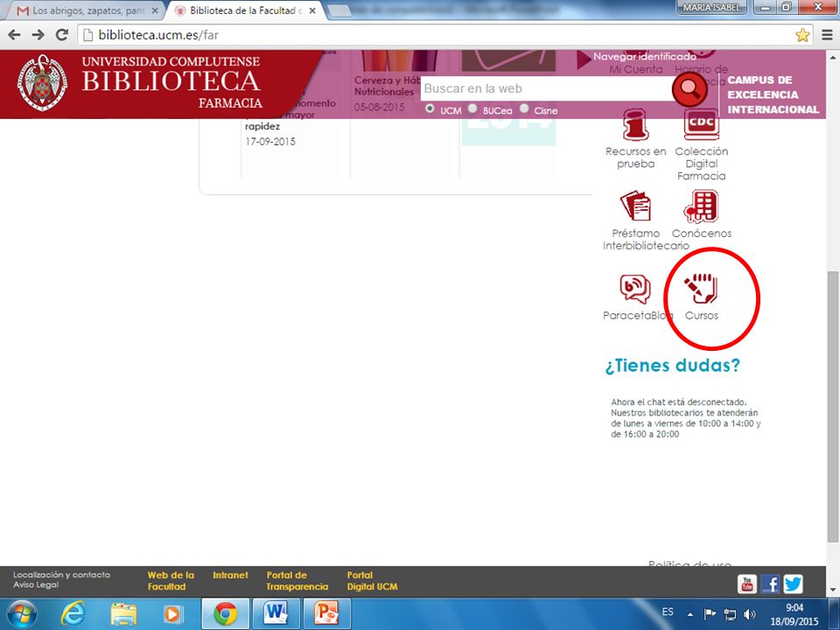Open the Aviso Legal link
The width and height of the screenshot is (840, 630).
click(36, 585)
